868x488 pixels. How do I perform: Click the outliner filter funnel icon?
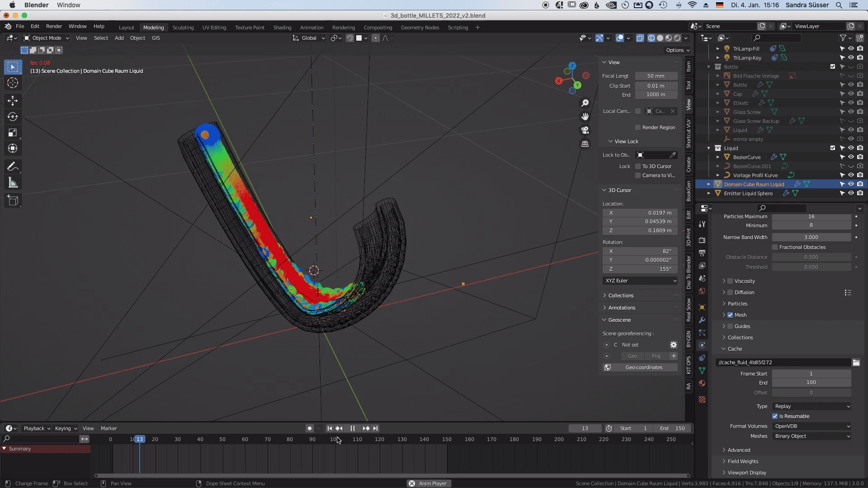coord(843,38)
